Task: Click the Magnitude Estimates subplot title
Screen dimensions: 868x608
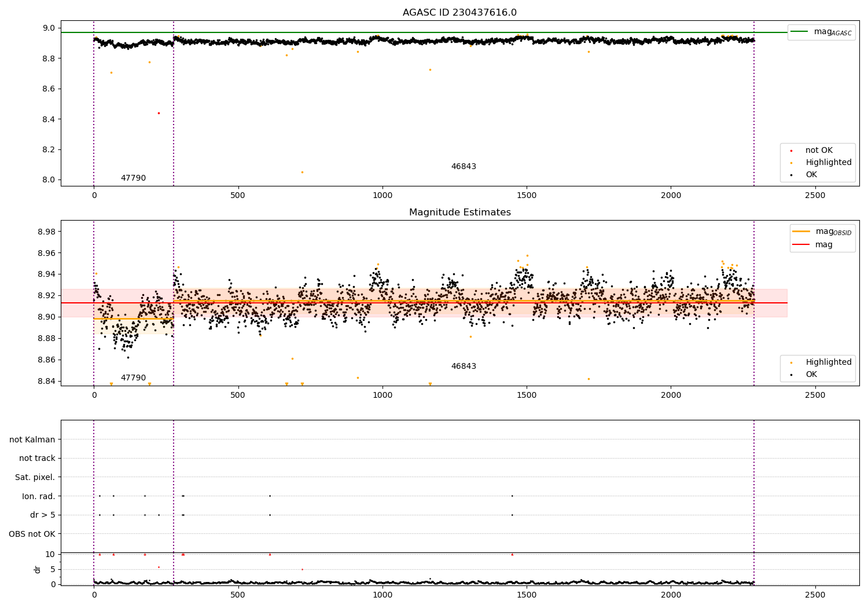Action: (x=459, y=213)
